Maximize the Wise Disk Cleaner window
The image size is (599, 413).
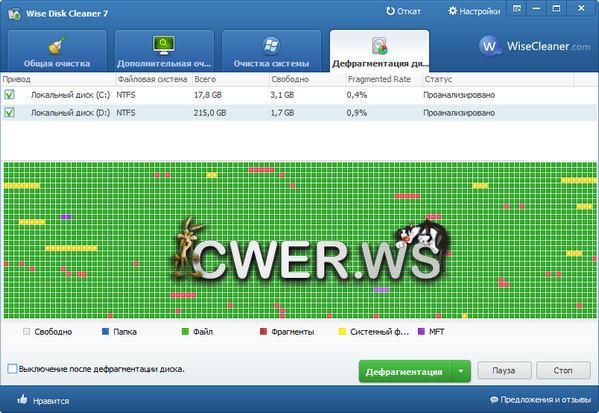coord(556,8)
